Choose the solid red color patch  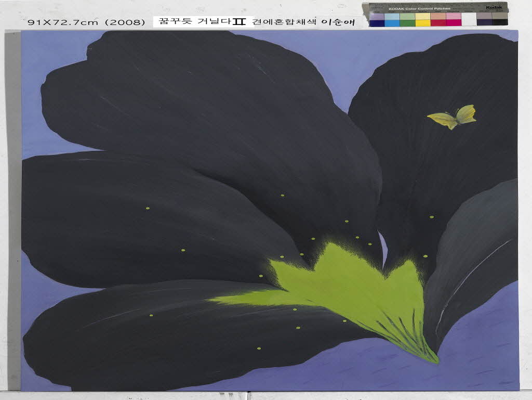438,23
